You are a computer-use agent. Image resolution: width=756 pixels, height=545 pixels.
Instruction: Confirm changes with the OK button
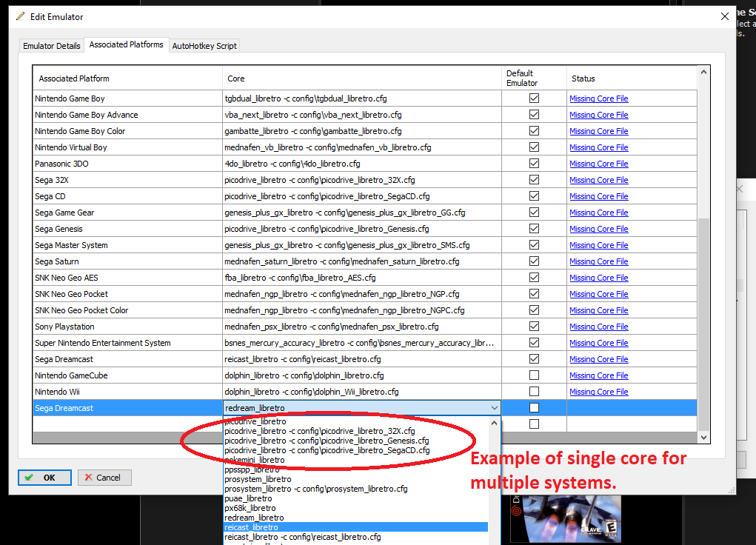pos(45,478)
